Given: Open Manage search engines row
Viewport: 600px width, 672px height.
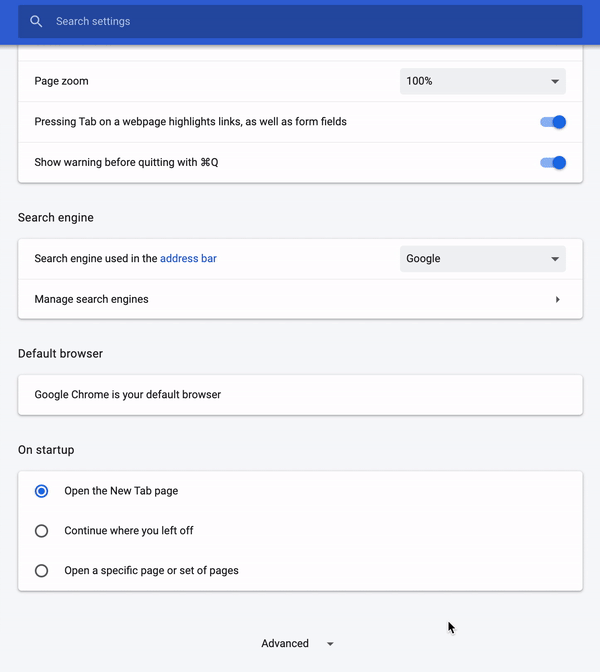Looking at the screenshot, I should (300, 299).
